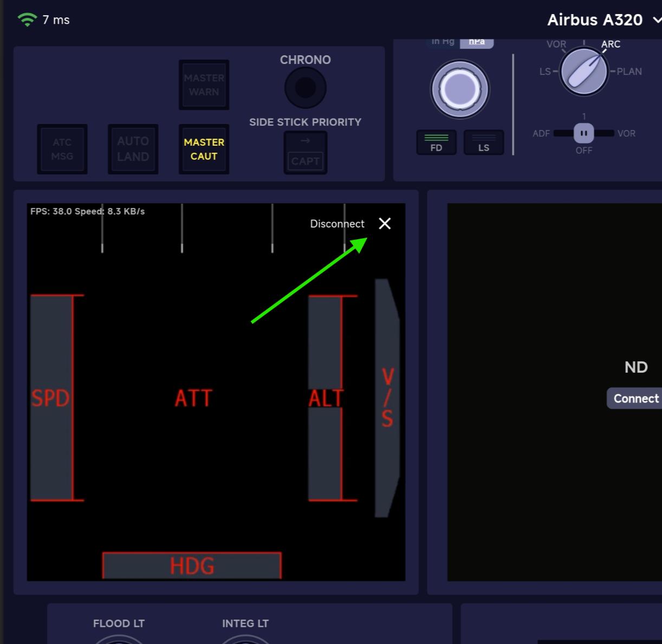The image size is (662, 644).
Task: Set ND mode to PLAN
Action: [628, 71]
